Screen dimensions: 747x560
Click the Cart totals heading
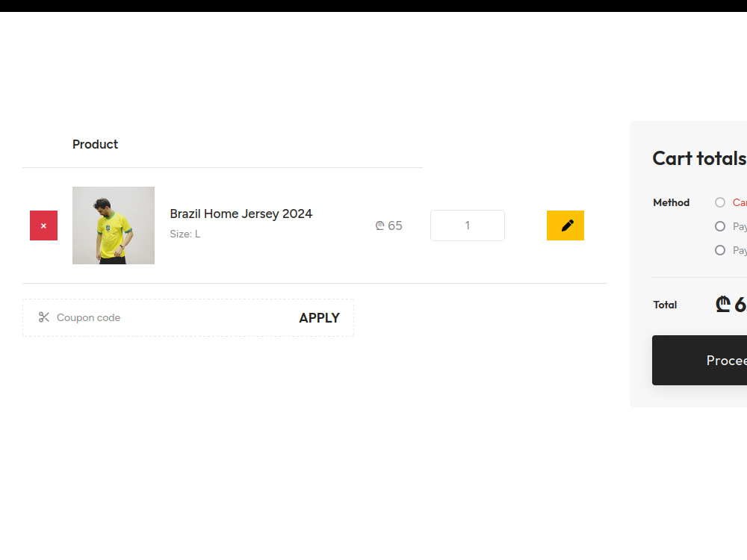point(699,158)
